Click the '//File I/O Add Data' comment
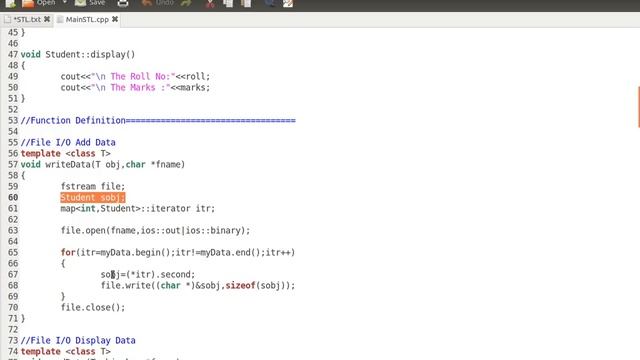The image size is (640, 360). (x=68, y=142)
